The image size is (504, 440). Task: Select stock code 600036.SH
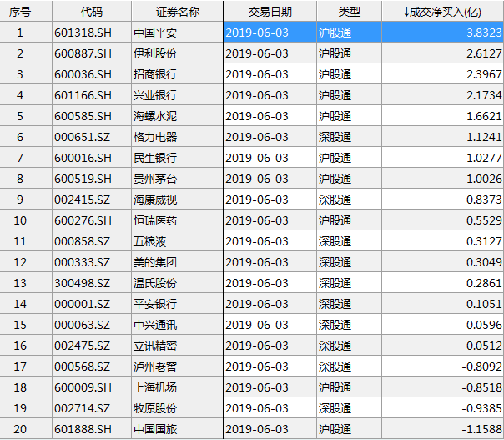tap(92, 74)
